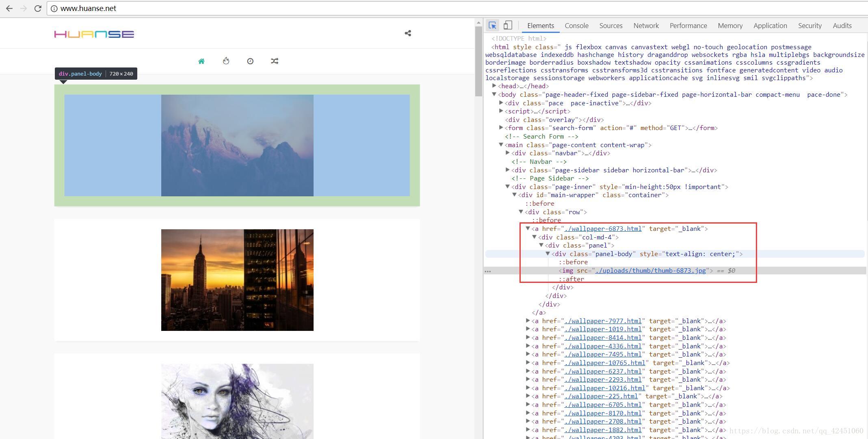Collapse the main page-content node
The width and height of the screenshot is (868, 439).
[x=501, y=145]
